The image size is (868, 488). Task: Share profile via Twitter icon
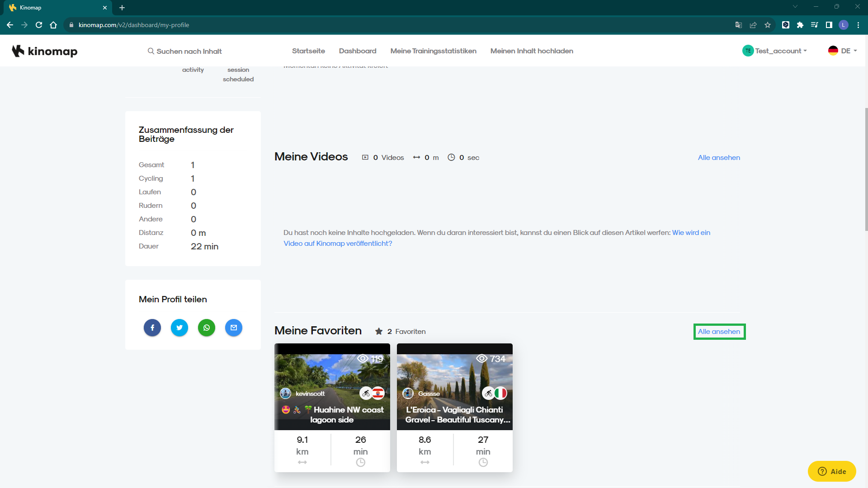coord(179,328)
